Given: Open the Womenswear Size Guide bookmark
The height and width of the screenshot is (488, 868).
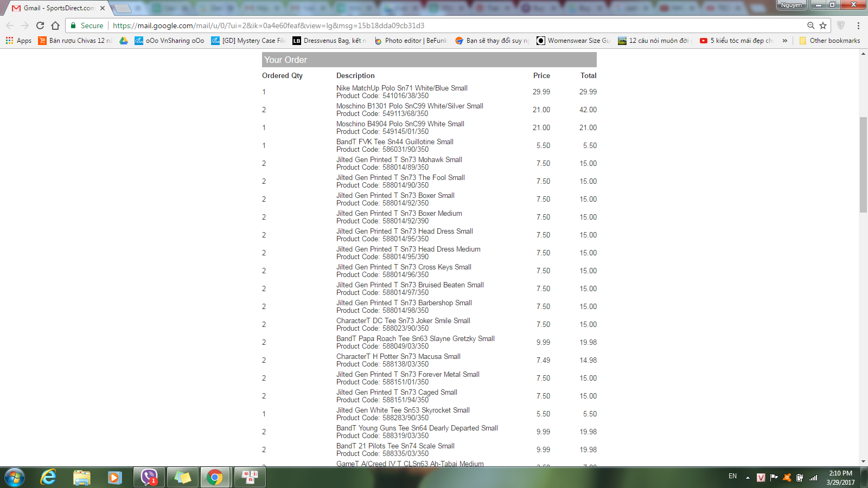Looking at the screenshot, I should click(573, 41).
